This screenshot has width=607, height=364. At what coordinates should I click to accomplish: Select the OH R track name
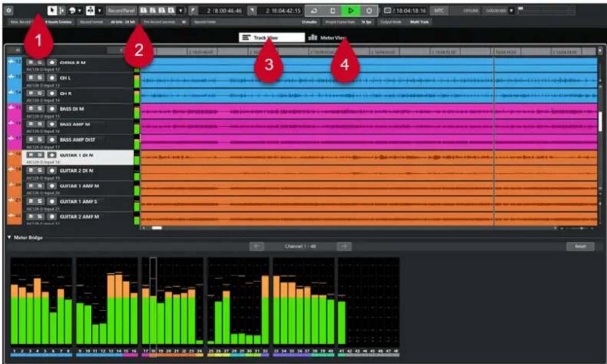coord(65,93)
